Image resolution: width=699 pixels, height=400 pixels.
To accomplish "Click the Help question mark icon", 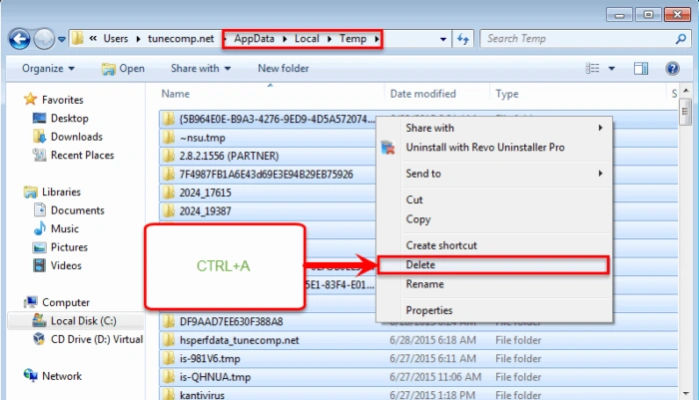I will pyautogui.click(x=672, y=68).
